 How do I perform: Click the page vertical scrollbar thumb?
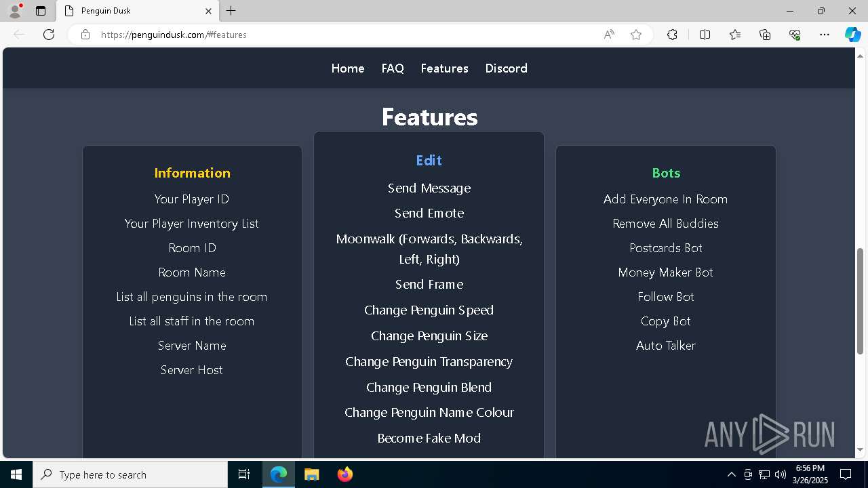861,301
